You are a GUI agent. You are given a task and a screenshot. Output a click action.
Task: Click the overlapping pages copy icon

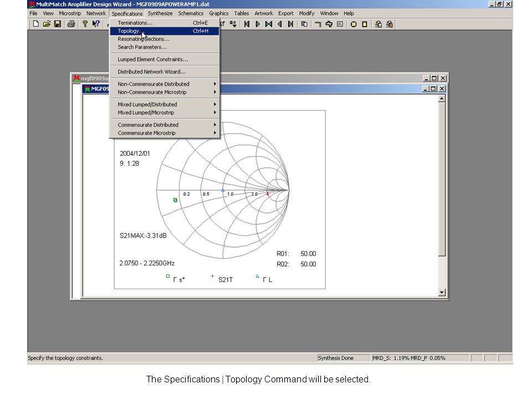click(x=304, y=24)
